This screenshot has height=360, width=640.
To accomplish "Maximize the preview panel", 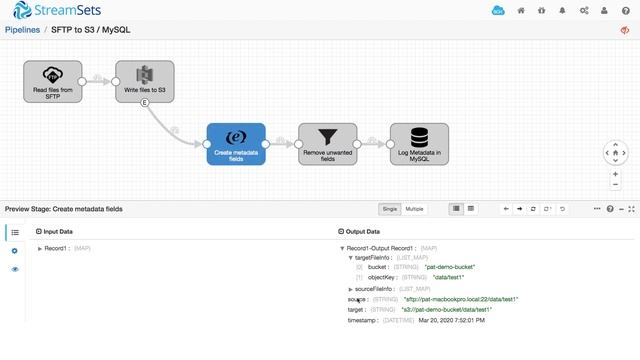I will click(x=631, y=209).
